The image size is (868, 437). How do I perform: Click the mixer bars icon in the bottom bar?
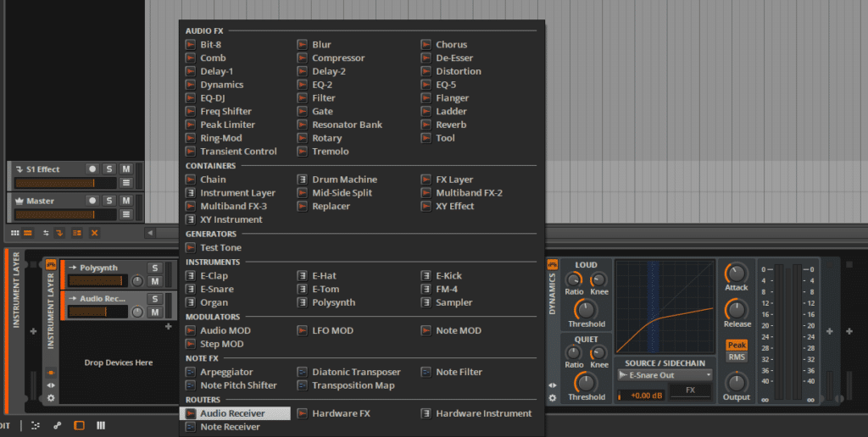click(101, 425)
